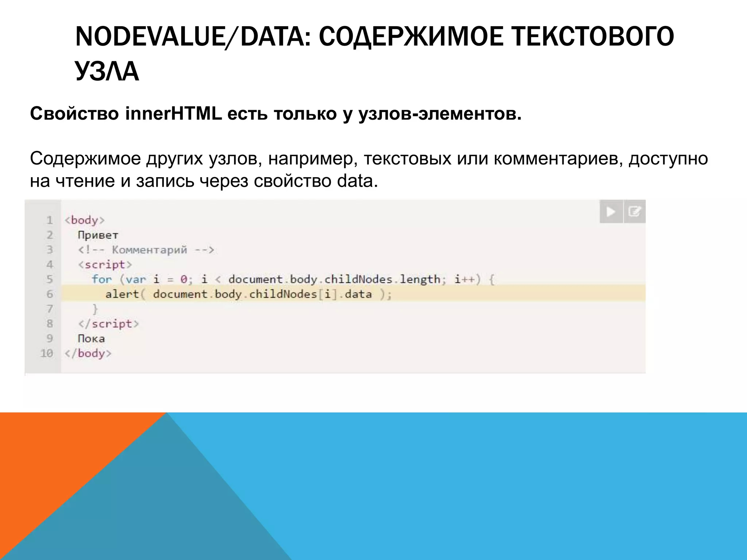Screen dimensions: 747x560
Task: Click the closing brace on line 7
Action: point(95,309)
